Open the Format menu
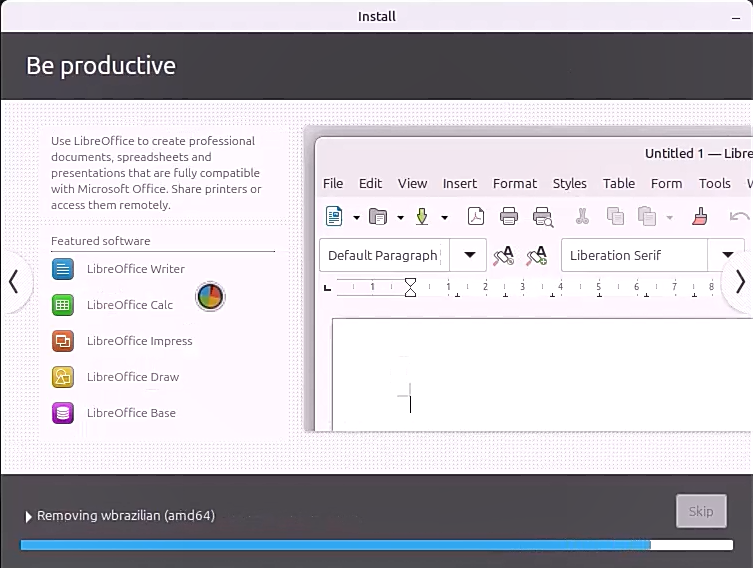This screenshot has height=568, width=753. click(x=514, y=183)
